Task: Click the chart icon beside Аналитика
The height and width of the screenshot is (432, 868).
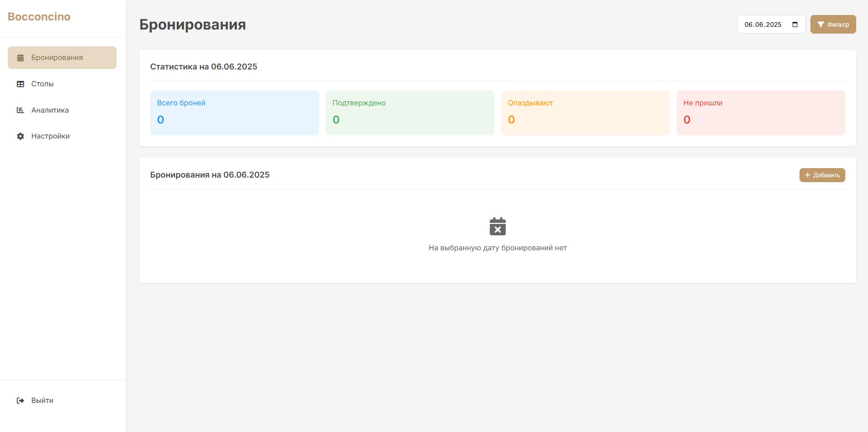Action: coord(20,110)
